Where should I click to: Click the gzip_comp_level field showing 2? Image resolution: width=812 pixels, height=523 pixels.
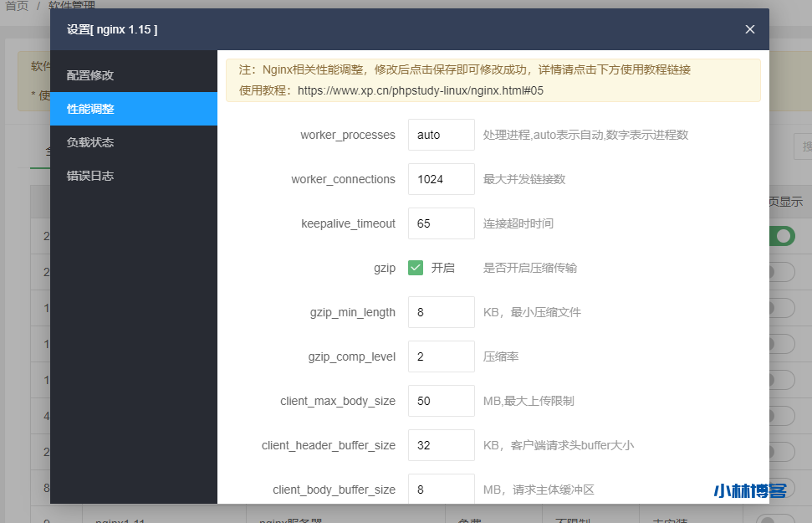click(441, 356)
